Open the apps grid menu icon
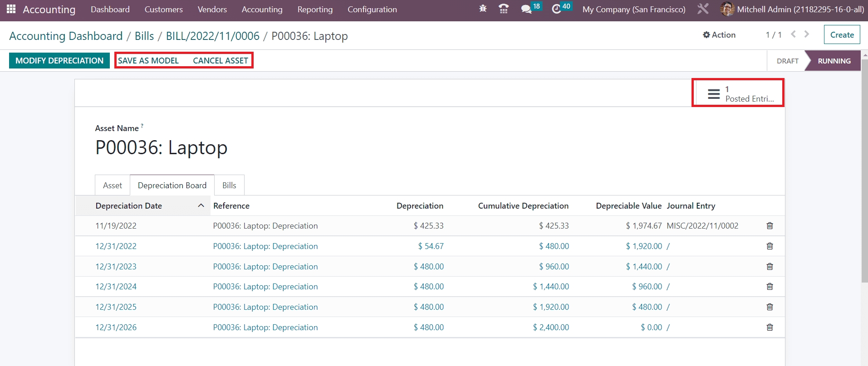This screenshot has width=868, height=366. [11, 9]
